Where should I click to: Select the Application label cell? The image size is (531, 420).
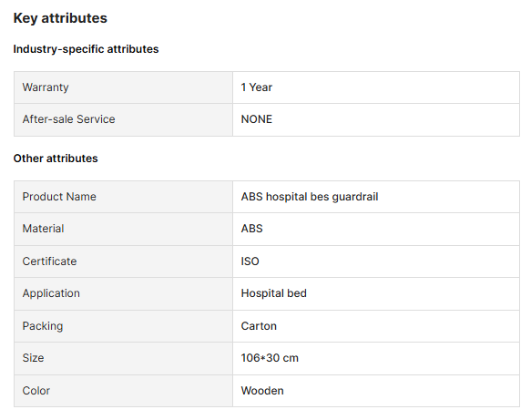pos(123,293)
